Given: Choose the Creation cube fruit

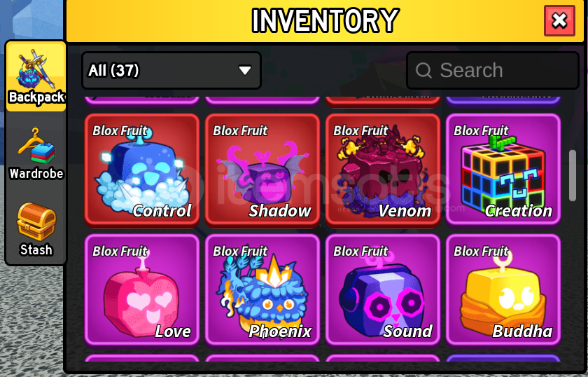Looking at the screenshot, I should (503, 170).
